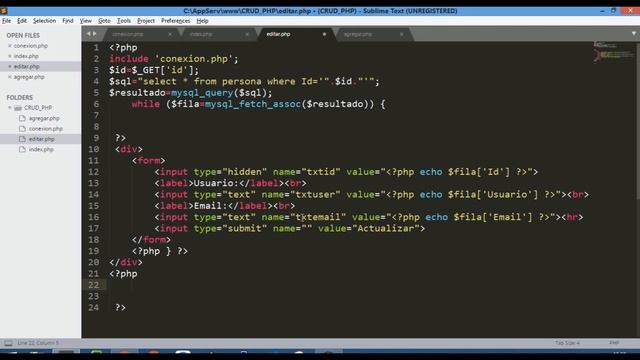Collapse the CRUD_PHP folder arrow

click(10, 108)
